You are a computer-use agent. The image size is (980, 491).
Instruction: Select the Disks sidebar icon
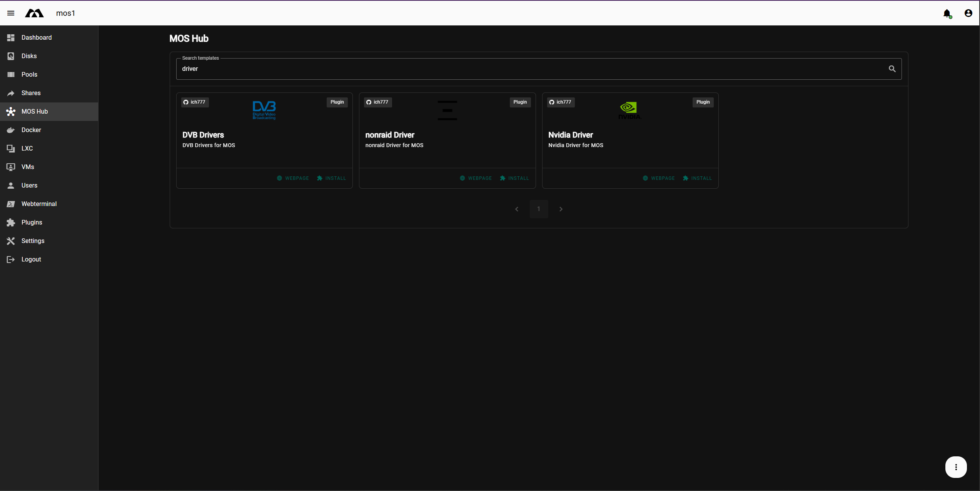[11, 56]
